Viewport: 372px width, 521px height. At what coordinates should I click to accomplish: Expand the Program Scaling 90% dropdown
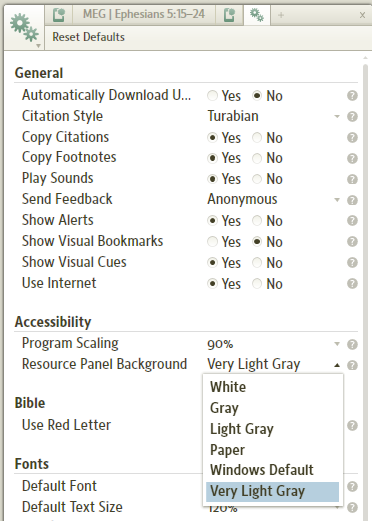[x=274, y=344]
